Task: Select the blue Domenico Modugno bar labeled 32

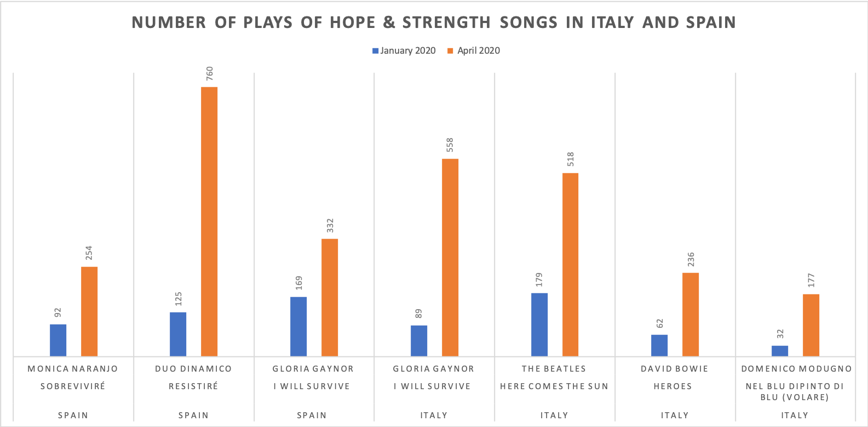Action: 780,351
